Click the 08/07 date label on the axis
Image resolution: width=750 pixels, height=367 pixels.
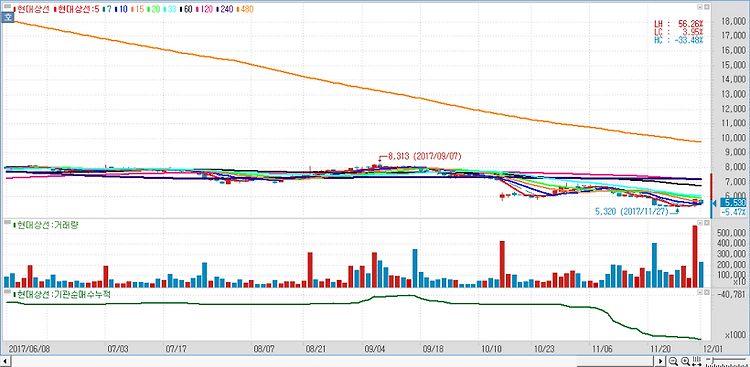[x=265, y=349]
